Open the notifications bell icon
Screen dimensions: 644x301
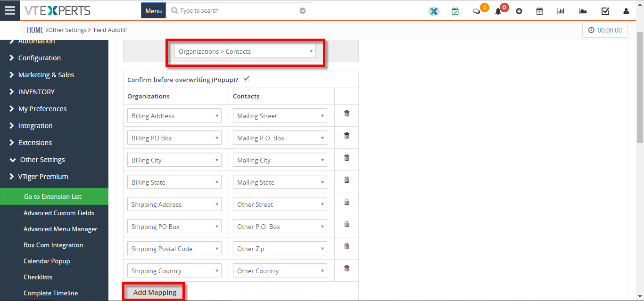pos(498,11)
